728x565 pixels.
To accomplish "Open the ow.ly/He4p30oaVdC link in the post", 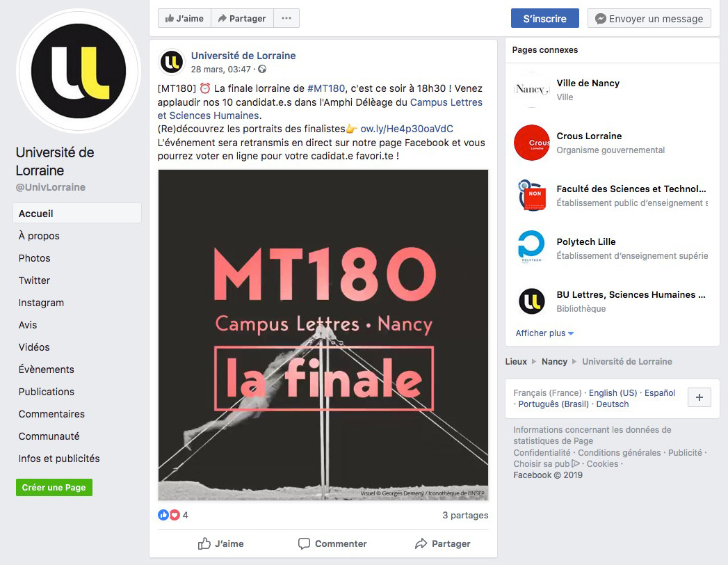I will 407,129.
